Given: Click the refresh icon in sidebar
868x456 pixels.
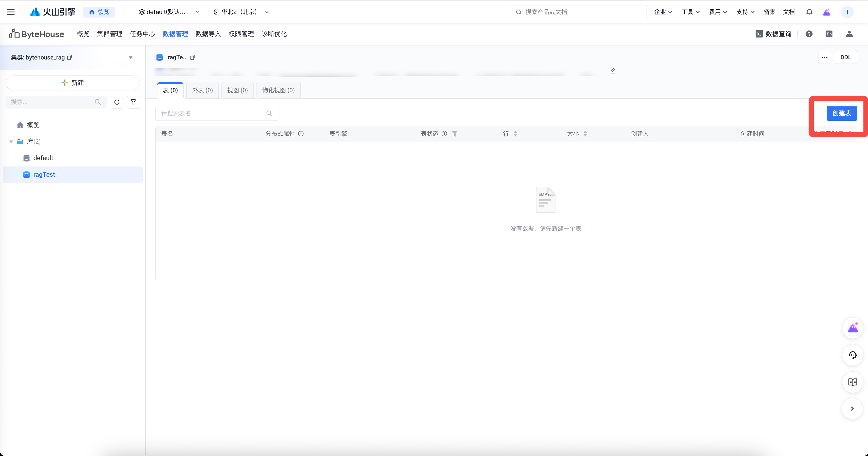Looking at the screenshot, I should [x=117, y=102].
